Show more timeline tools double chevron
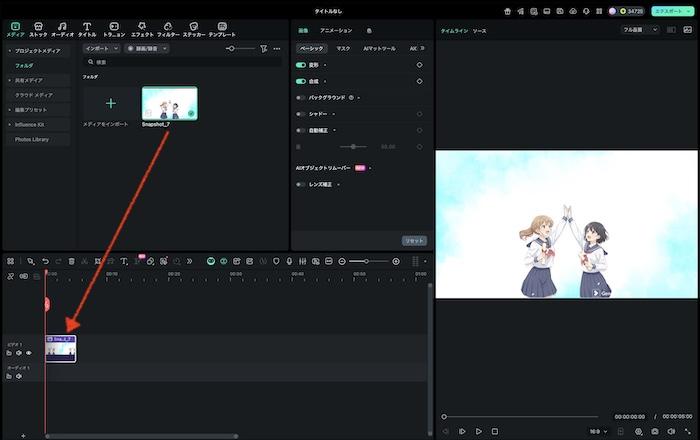 click(x=189, y=262)
